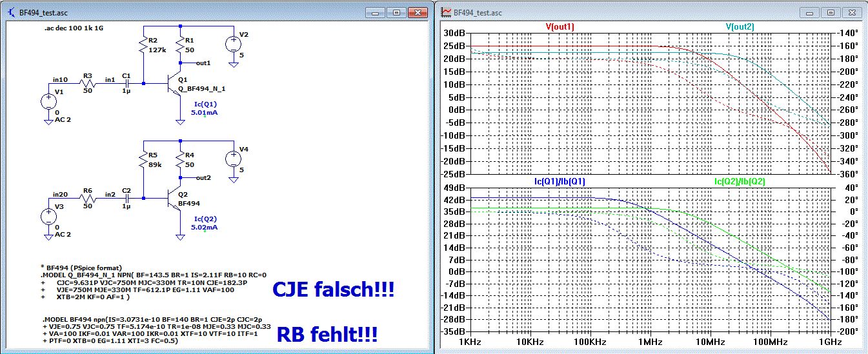Click the out2 net label
The width and height of the screenshot is (868, 354).
pos(203,177)
